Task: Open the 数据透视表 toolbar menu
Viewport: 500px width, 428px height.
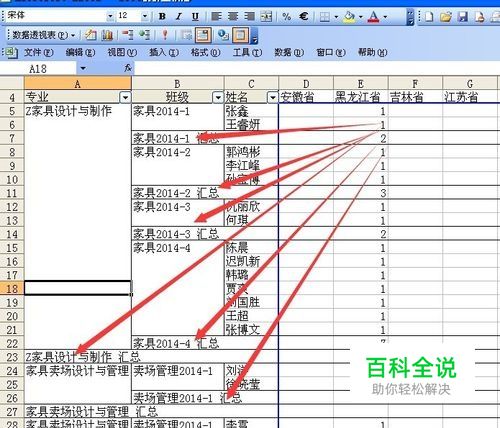Action: point(43,35)
